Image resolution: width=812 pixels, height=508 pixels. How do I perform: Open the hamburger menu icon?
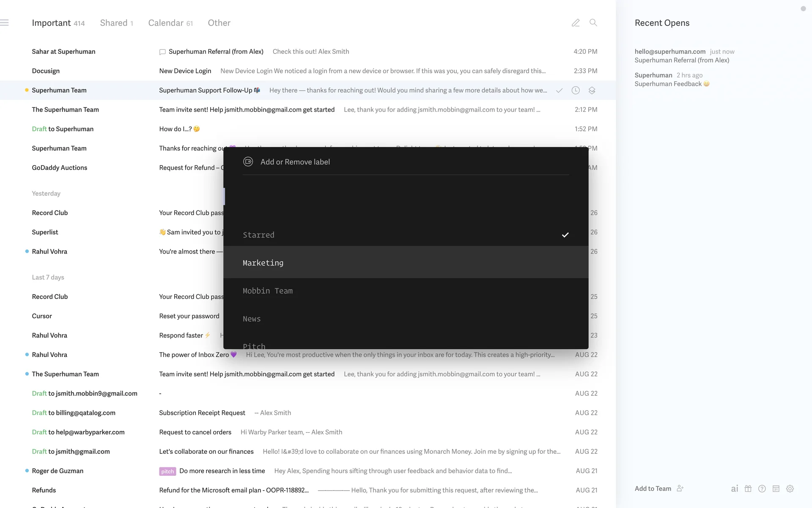[5, 23]
